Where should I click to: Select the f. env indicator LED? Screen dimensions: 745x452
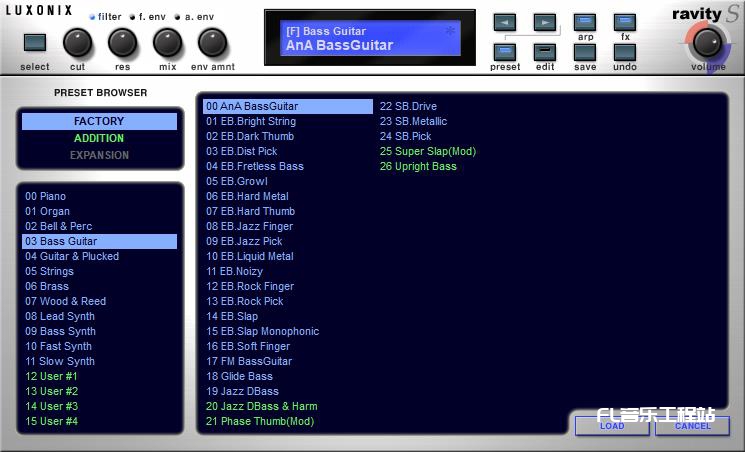[133, 17]
